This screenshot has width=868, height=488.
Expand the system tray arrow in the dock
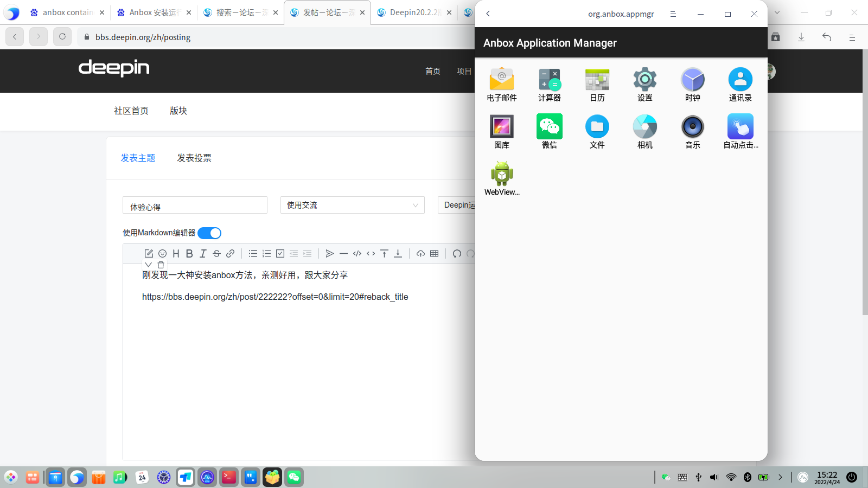click(x=780, y=477)
